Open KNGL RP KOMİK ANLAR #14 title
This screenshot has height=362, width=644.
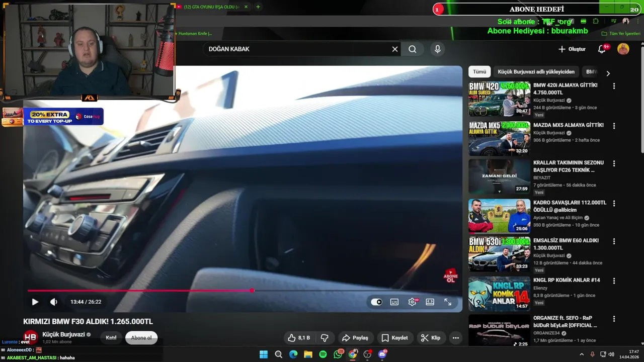point(567,280)
